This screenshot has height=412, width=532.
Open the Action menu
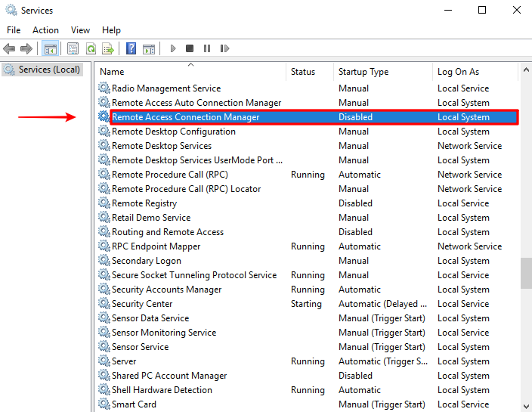(x=45, y=29)
